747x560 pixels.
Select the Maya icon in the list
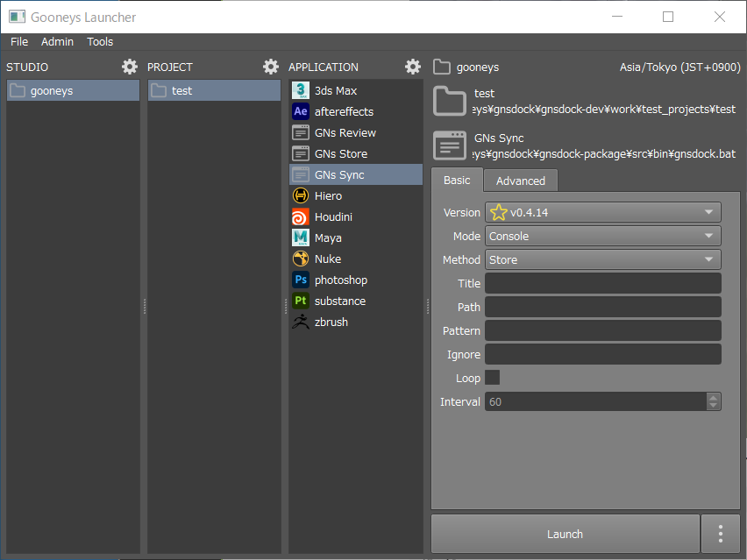click(301, 237)
